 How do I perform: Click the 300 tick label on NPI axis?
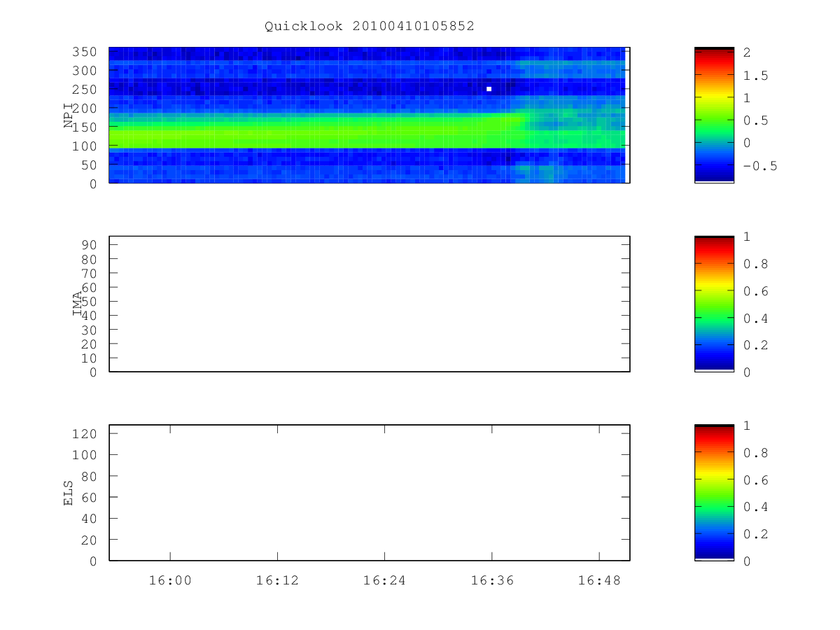click(85, 71)
